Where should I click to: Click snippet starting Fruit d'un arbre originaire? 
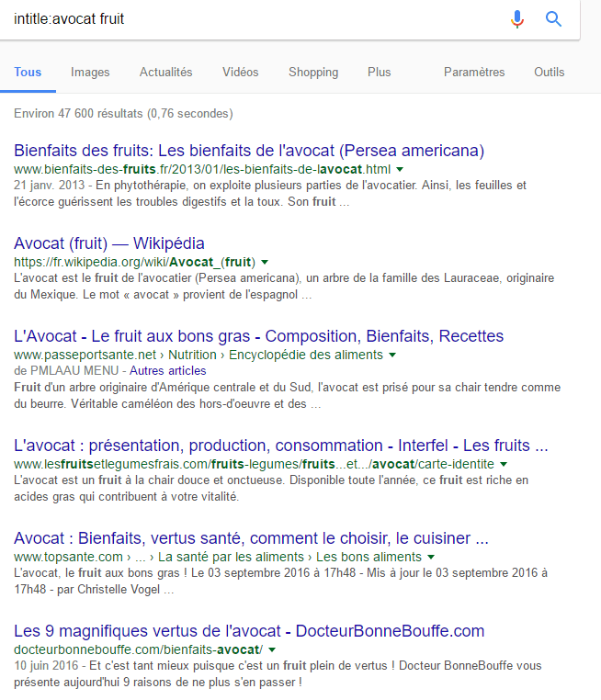[287, 396]
